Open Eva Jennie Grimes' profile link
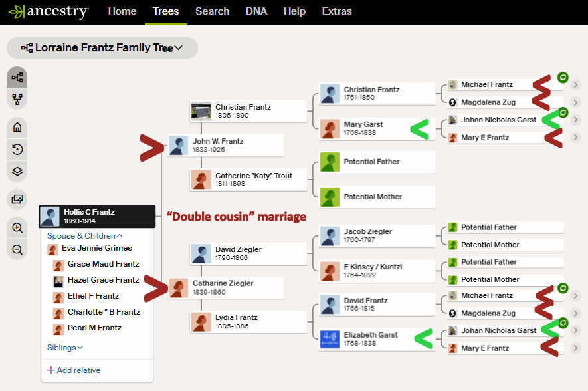 [x=96, y=248]
